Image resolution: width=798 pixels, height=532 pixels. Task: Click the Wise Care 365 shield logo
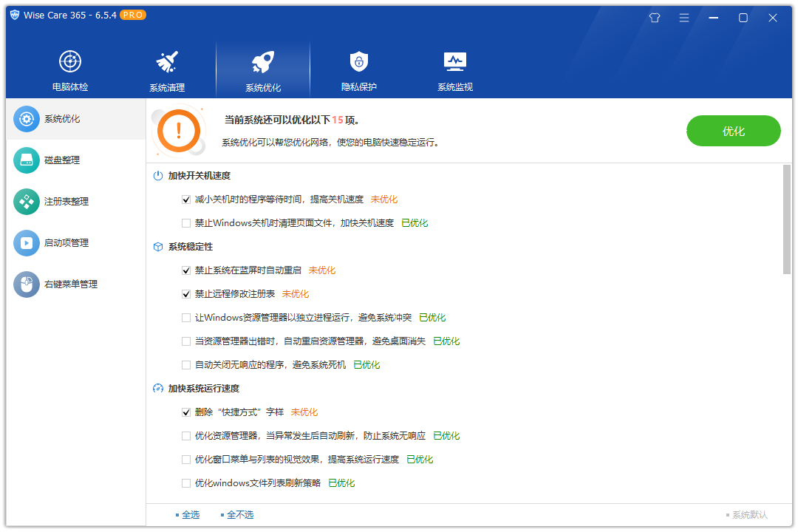click(15, 15)
